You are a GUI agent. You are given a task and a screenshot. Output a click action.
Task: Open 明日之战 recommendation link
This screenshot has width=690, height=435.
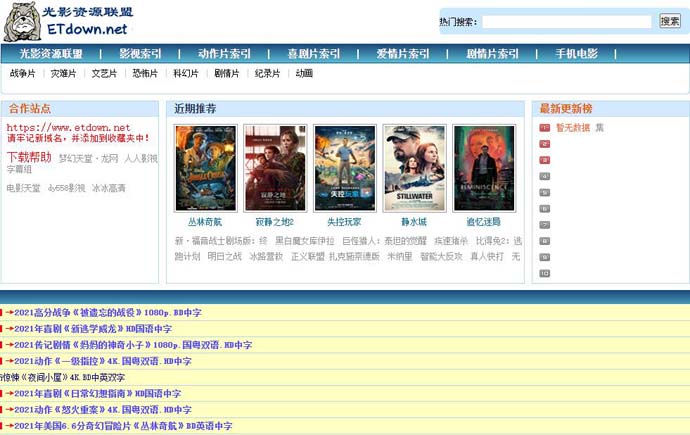pos(224,256)
